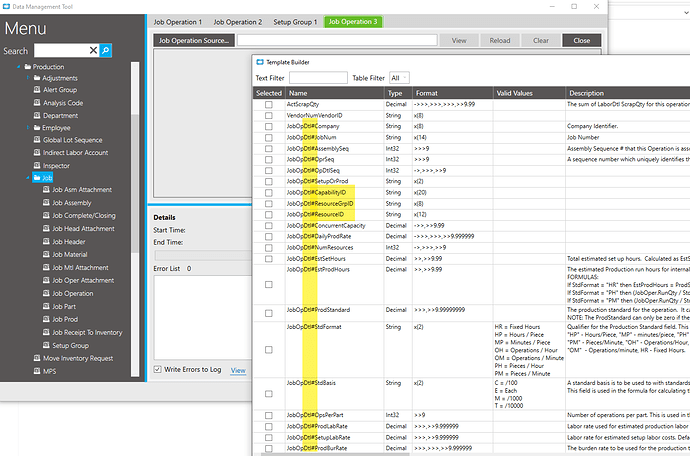The image size is (690, 456).
Task: Open Indirect Labor Account item icon
Action: point(37,152)
